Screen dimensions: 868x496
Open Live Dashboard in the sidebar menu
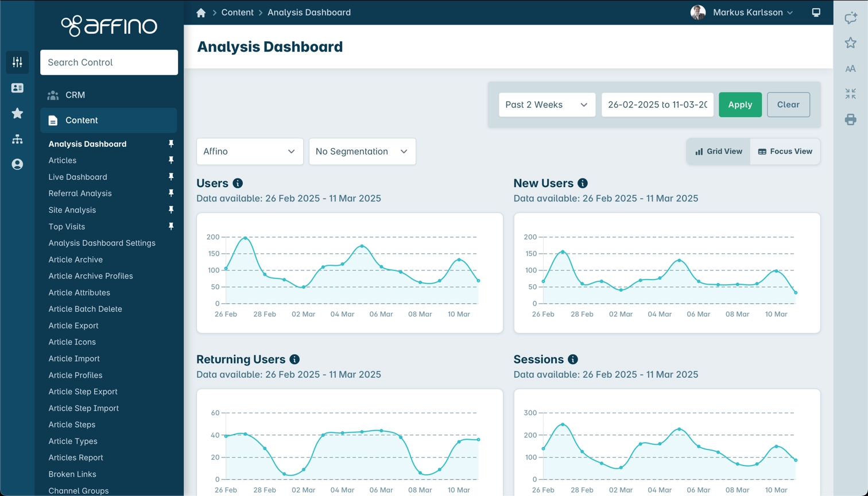click(x=77, y=177)
